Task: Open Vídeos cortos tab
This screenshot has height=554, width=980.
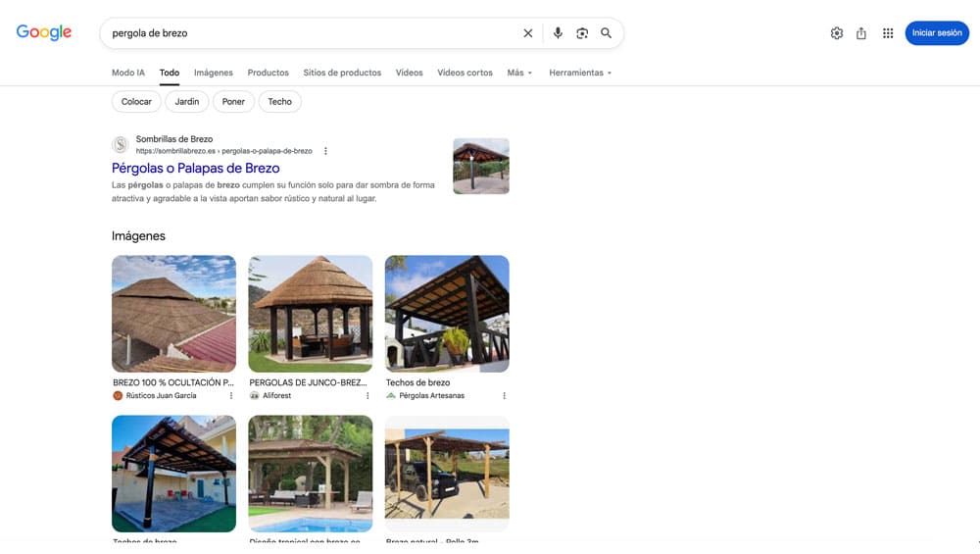Action: tap(465, 73)
